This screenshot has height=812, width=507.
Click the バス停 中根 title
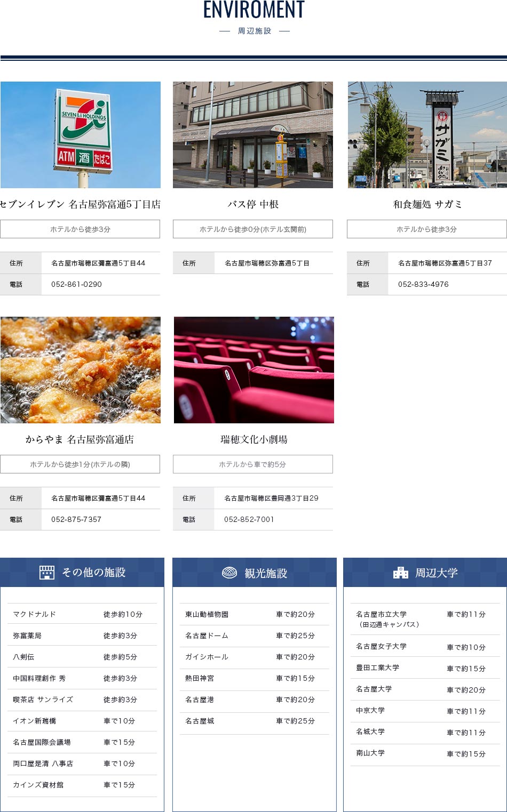coord(253,204)
